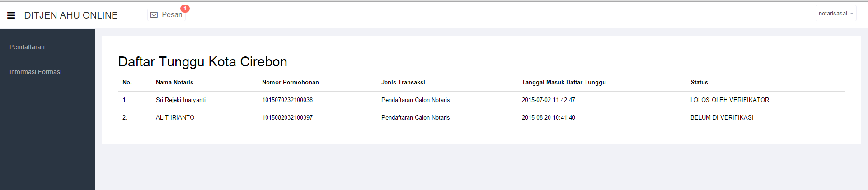Click the Nomor Permohonan column header
The width and height of the screenshot is (868, 190).
291,82
